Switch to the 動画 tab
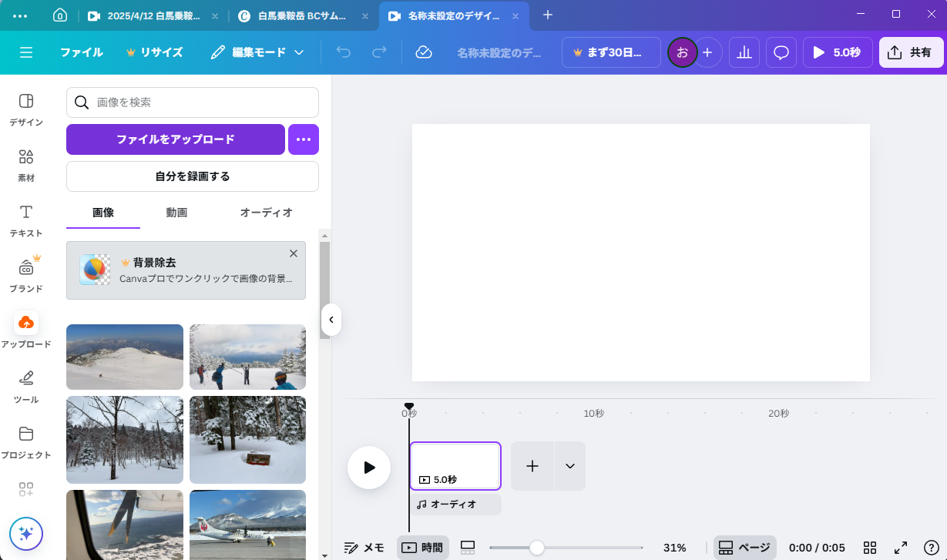Viewport: 947px width, 560px height. coord(176,213)
